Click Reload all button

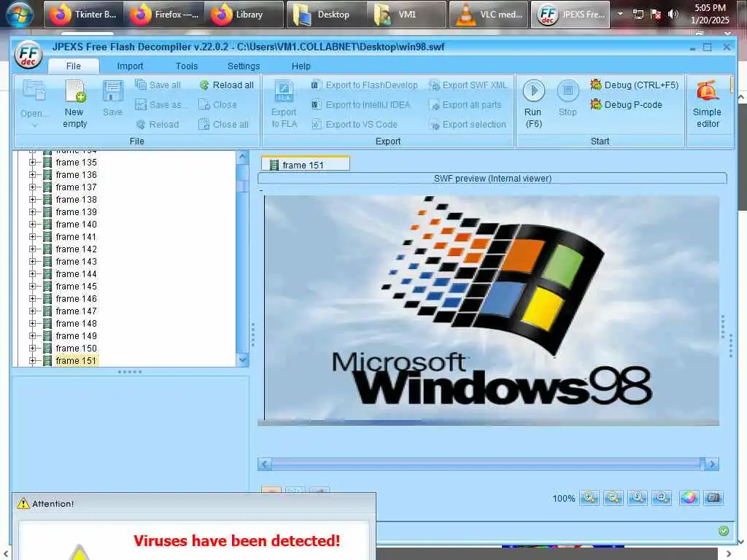coord(227,85)
